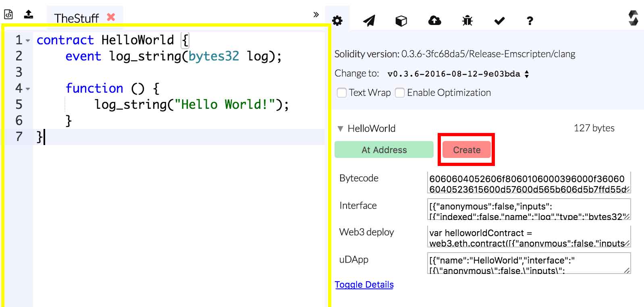The image size is (644, 307).
Task: Collapse the HelloWorld contract section
Action: (x=341, y=129)
